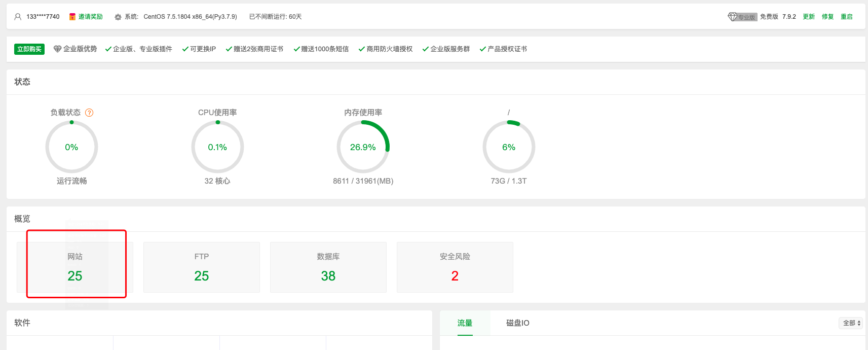868x350 pixels.
Task: Switch to the 流量 tab
Action: pos(465,323)
